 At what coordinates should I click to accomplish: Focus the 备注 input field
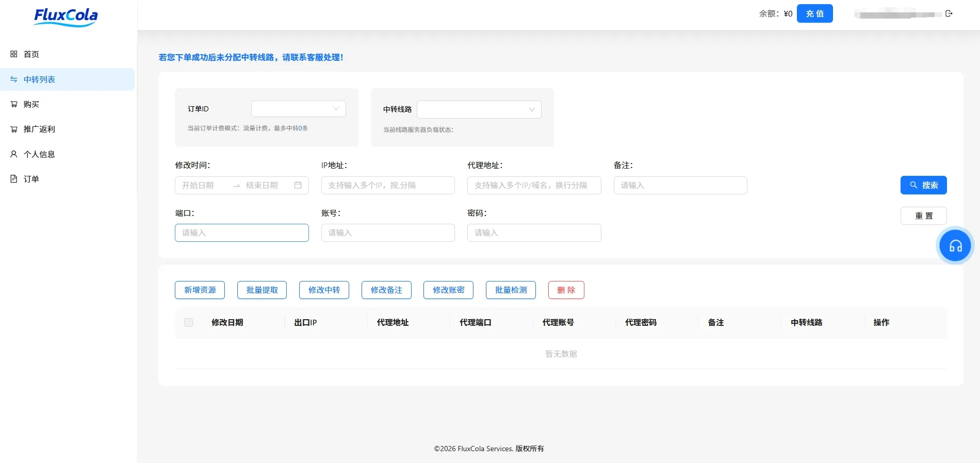pos(680,185)
